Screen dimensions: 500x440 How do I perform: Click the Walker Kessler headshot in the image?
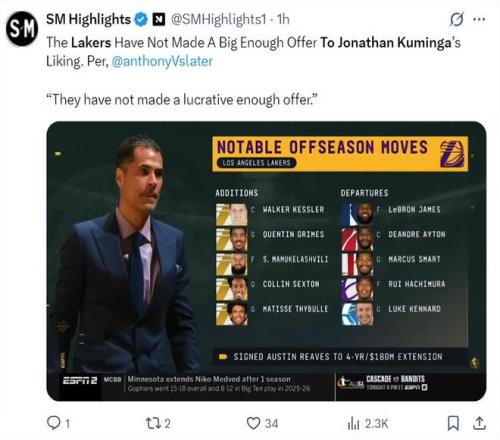(x=232, y=215)
